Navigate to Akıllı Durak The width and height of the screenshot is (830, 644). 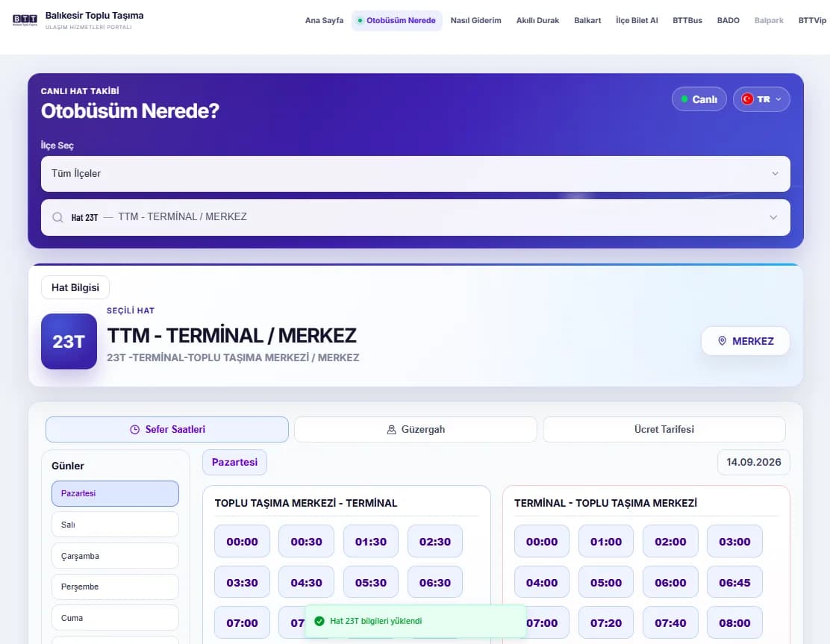tap(537, 21)
